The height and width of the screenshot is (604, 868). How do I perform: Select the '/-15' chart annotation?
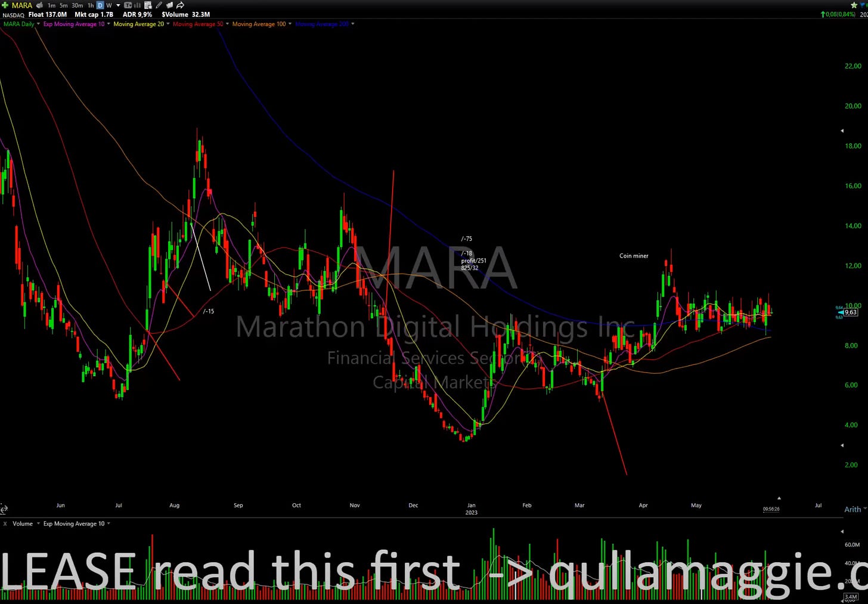click(208, 311)
